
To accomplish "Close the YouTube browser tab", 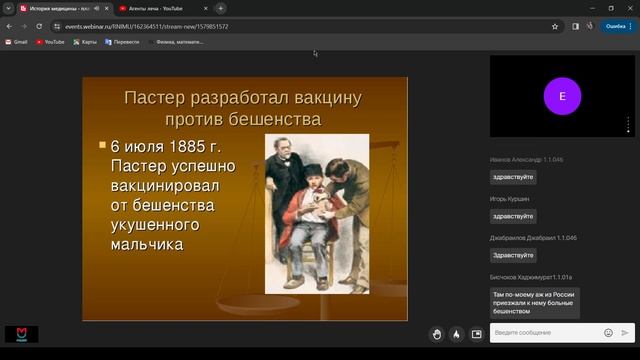I will 206,8.
